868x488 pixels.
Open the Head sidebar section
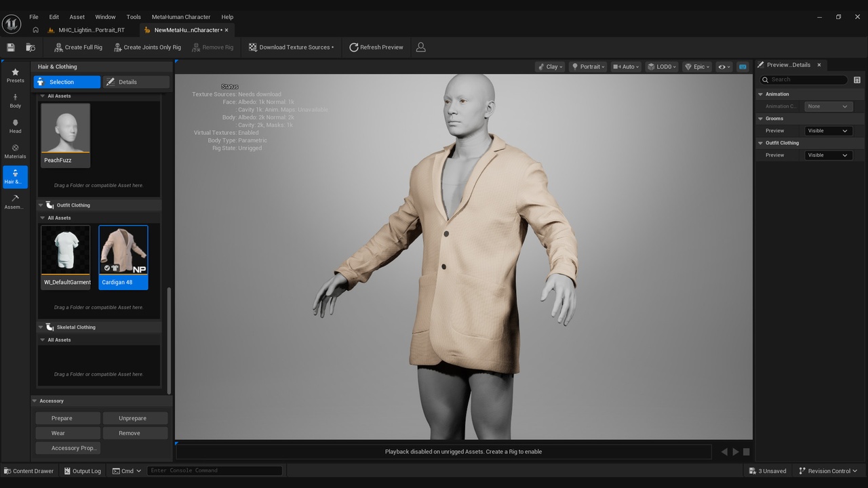[x=15, y=126]
